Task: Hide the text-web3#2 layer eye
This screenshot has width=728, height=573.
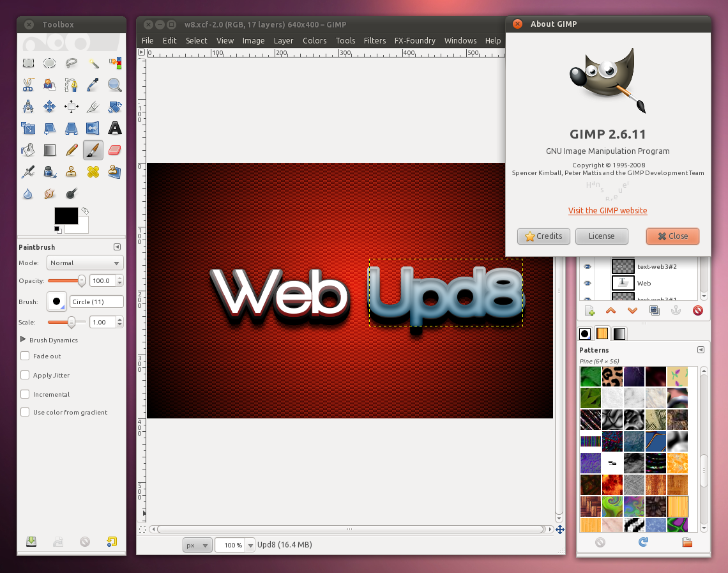Action: 588,266
